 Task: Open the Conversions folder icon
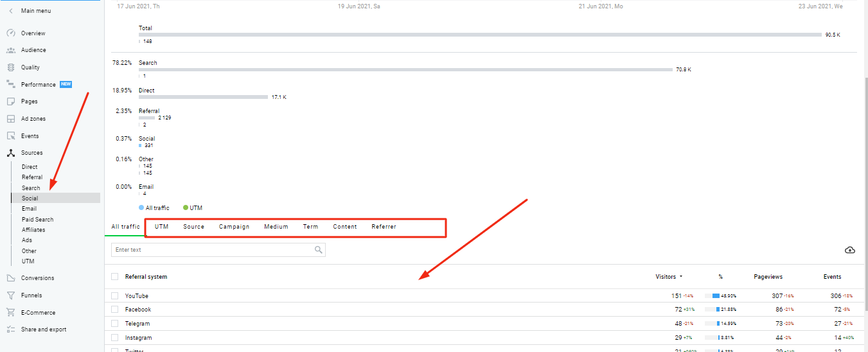pyautogui.click(x=11, y=278)
